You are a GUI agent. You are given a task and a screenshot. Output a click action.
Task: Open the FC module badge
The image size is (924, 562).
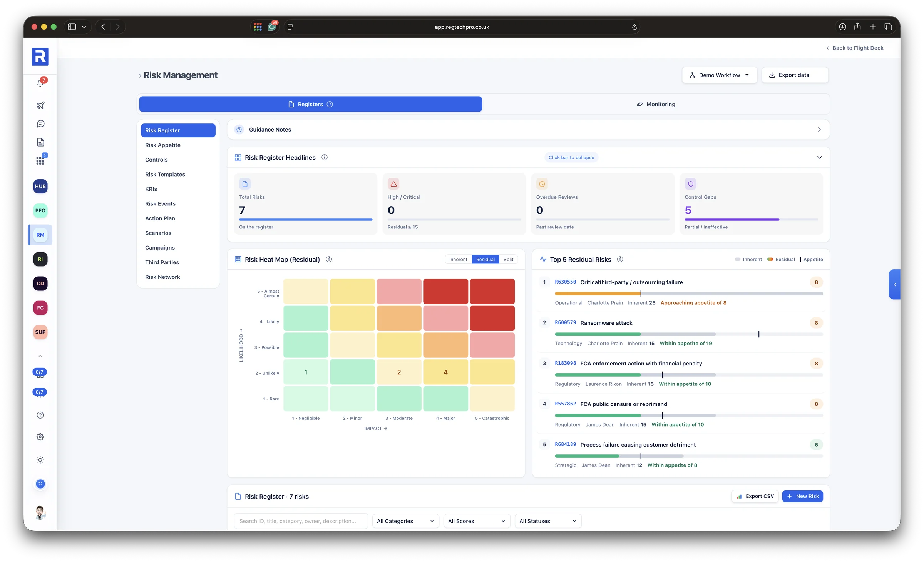tap(40, 308)
